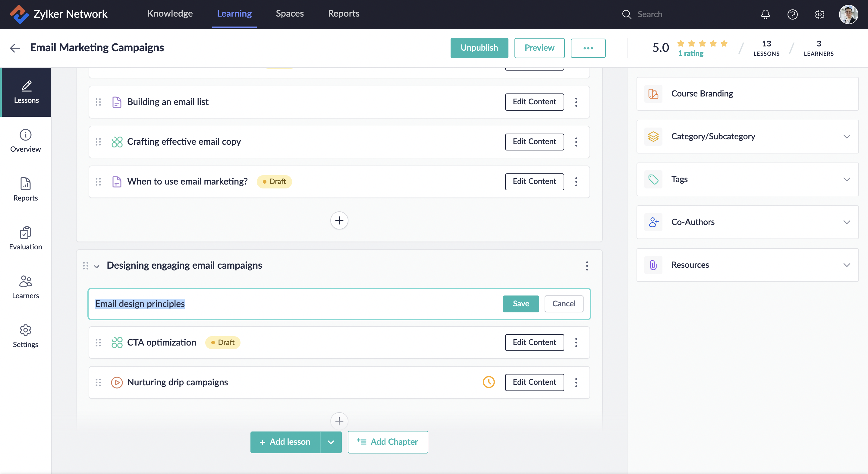Image resolution: width=868 pixels, height=474 pixels.
Task: Open the kebab menu for CTA optimization
Action: point(576,343)
